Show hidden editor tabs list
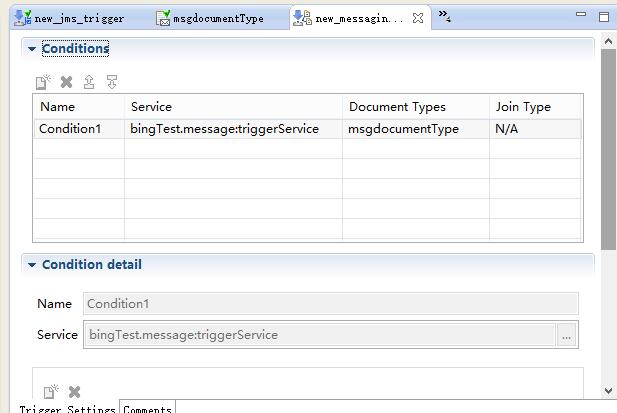The width and height of the screenshot is (617, 413). click(444, 16)
